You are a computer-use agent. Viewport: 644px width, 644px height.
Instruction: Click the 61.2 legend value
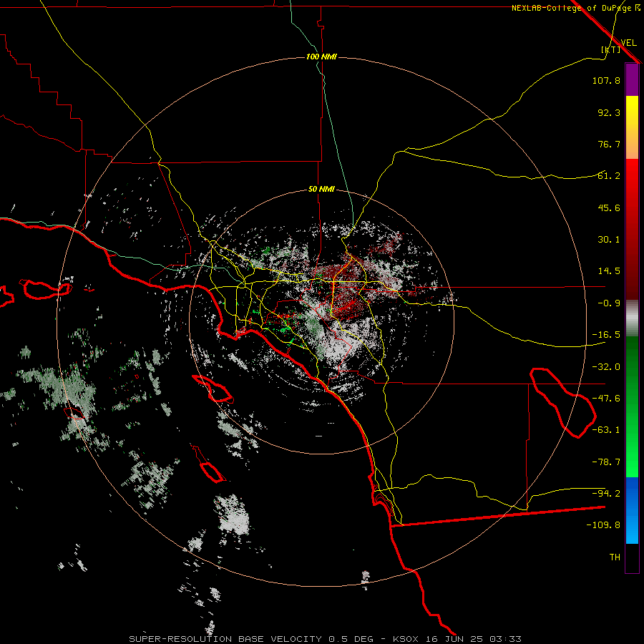coord(609,176)
